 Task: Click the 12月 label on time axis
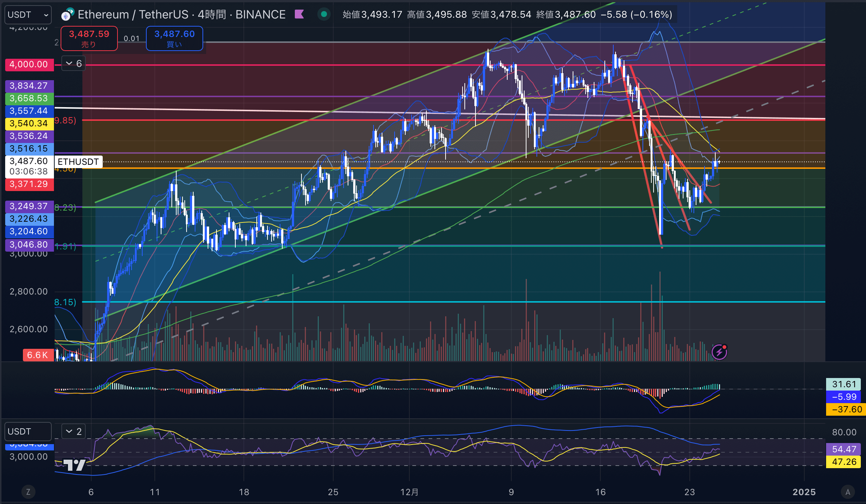click(x=409, y=492)
